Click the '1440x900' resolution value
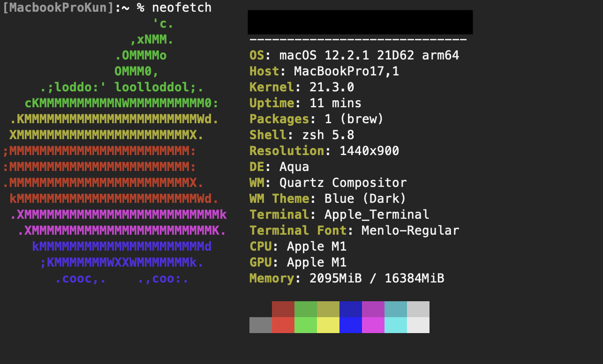The image size is (603, 364). 369,151
